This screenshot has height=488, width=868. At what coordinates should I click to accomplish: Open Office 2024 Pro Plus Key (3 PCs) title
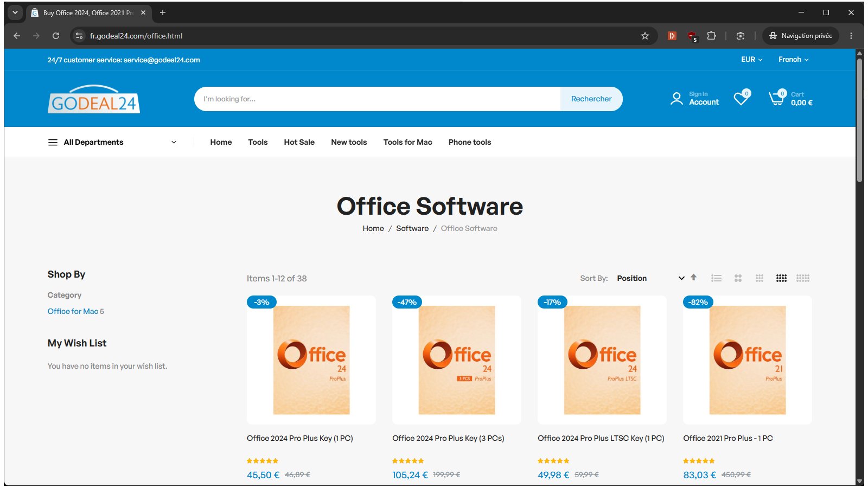pyautogui.click(x=448, y=438)
